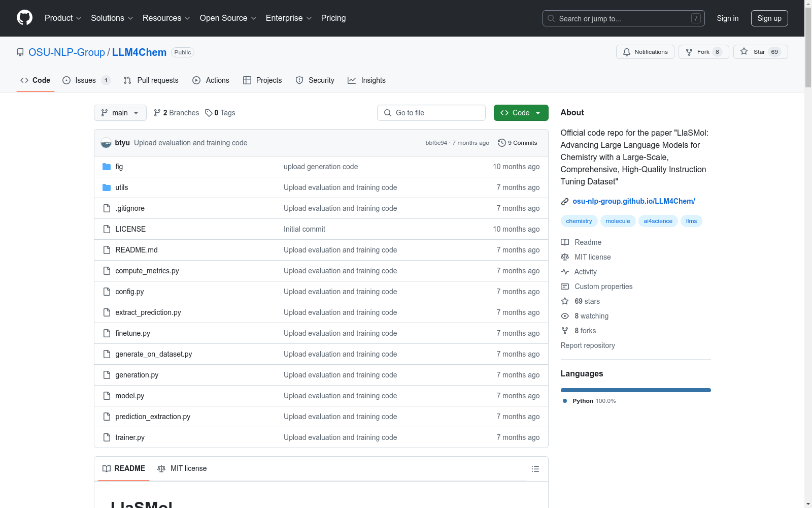Open commit bbf5c94 hash link
This screenshot has width=812, height=508.
436,143
